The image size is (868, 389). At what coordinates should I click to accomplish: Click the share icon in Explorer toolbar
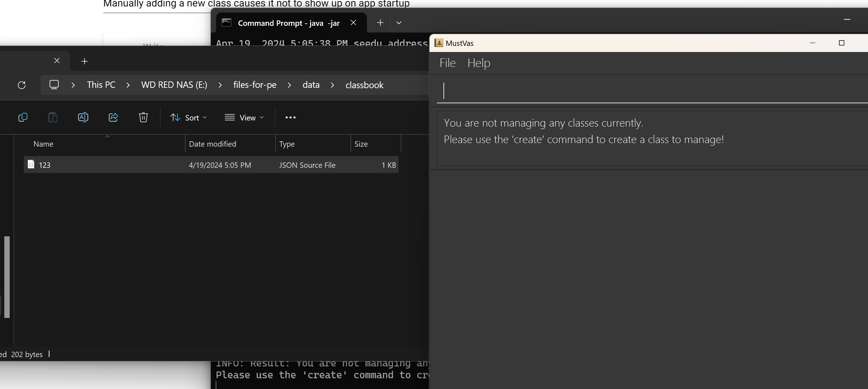(113, 117)
